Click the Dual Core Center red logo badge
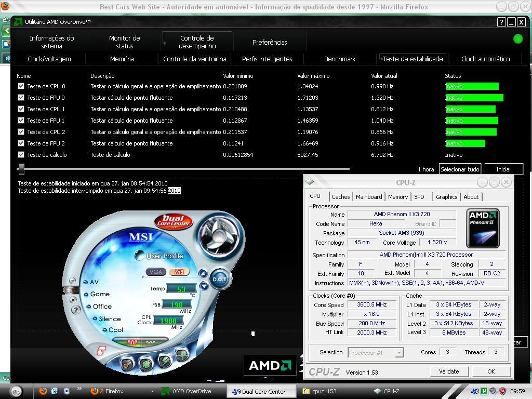 tap(173, 221)
